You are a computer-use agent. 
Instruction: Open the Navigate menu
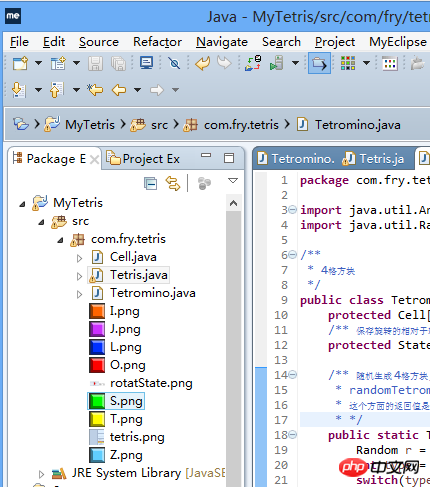pyautogui.click(x=222, y=42)
